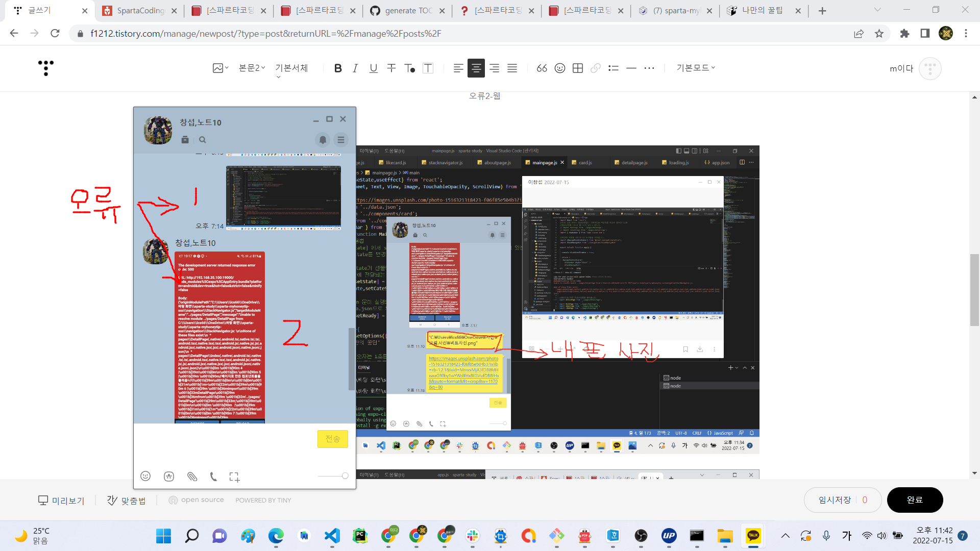Open the 기본모드 editor mode dropdown
This screenshot has width=980, height=551.
point(696,67)
